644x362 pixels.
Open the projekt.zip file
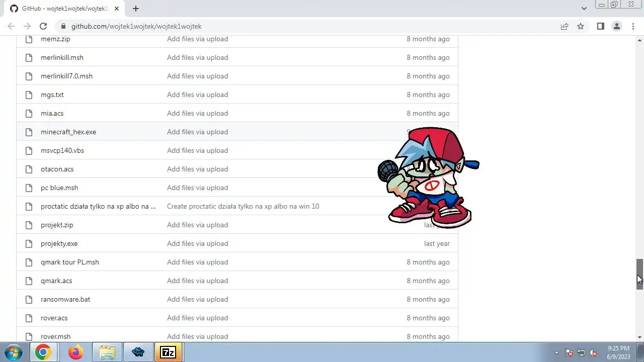click(x=57, y=225)
